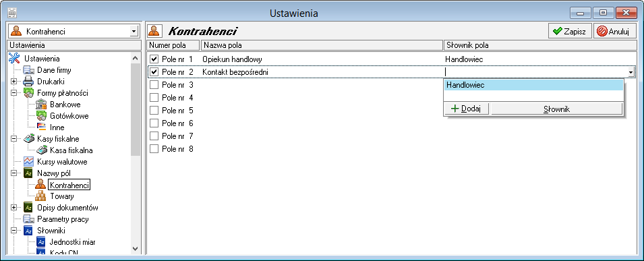Click the Nazwa pola column header
Image resolution: width=644 pixels, height=261 pixels.
pos(322,45)
